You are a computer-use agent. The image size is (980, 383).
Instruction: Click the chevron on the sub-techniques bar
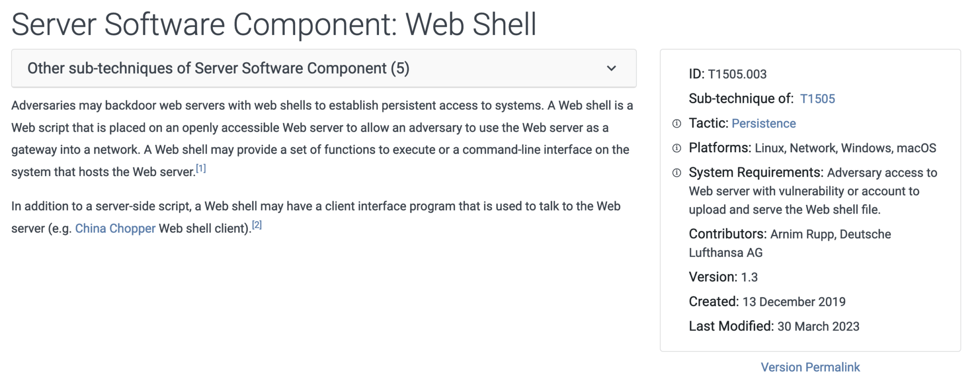611,69
